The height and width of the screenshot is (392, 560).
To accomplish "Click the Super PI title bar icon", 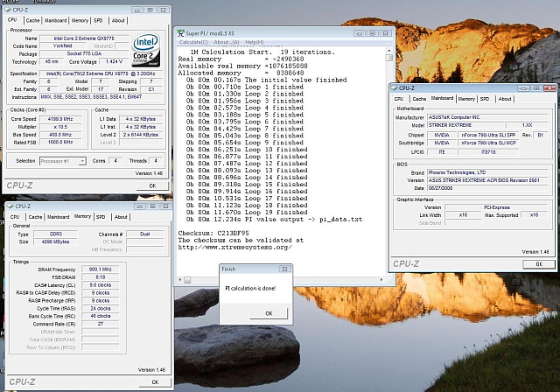I will [x=181, y=33].
